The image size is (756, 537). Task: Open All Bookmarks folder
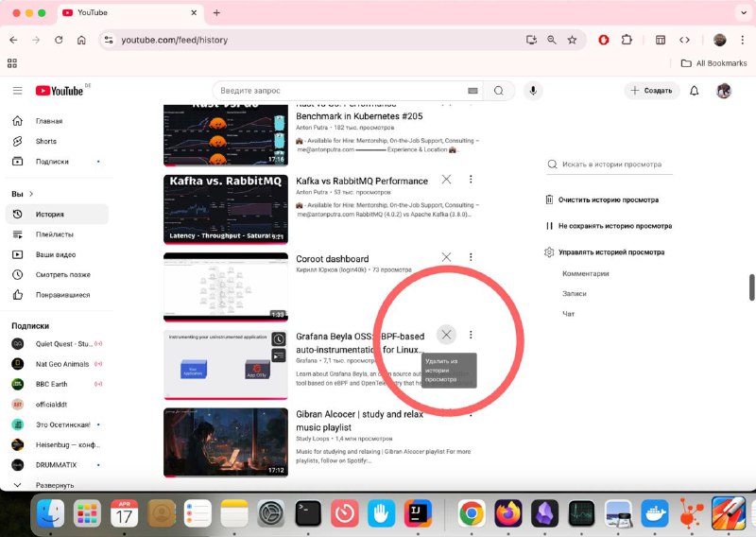point(713,63)
